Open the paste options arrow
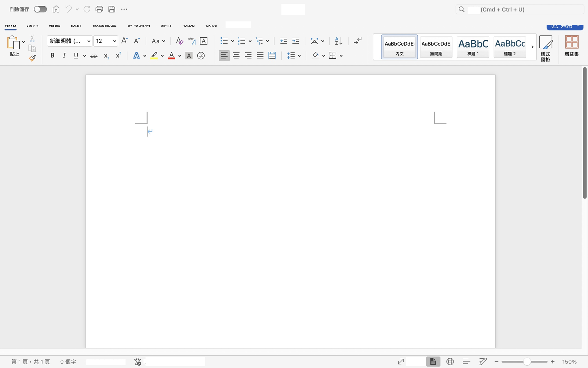The width and height of the screenshot is (588, 368). pos(23,42)
